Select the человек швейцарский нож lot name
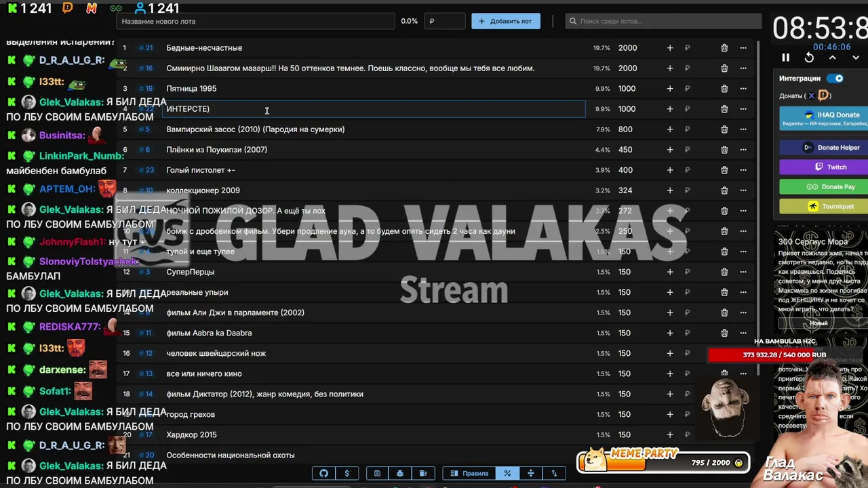The image size is (868, 488). click(216, 353)
